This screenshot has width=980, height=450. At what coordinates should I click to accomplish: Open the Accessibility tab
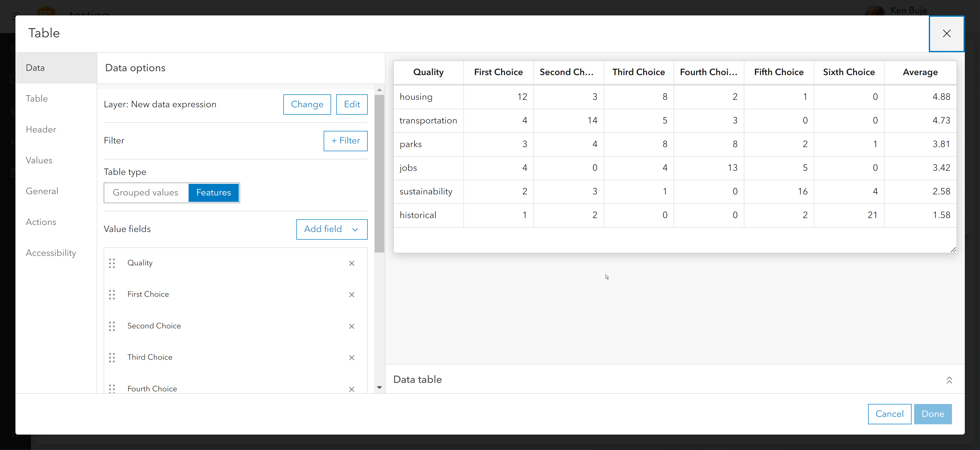pyautogui.click(x=51, y=253)
